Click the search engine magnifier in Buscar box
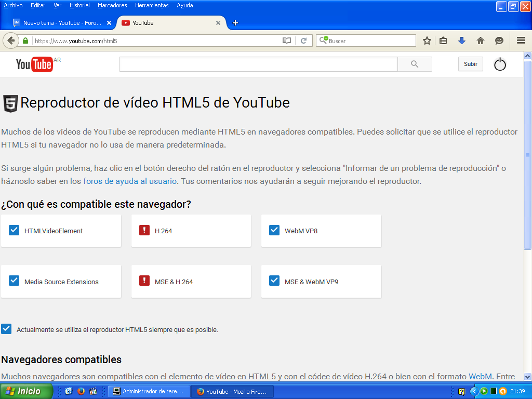 click(323, 41)
